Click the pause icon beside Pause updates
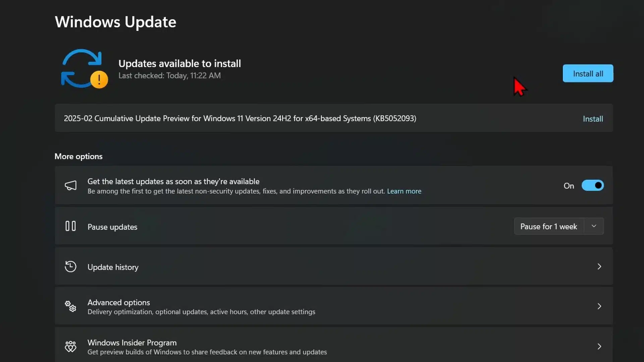Image resolution: width=644 pixels, height=362 pixels. (x=70, y=226)
